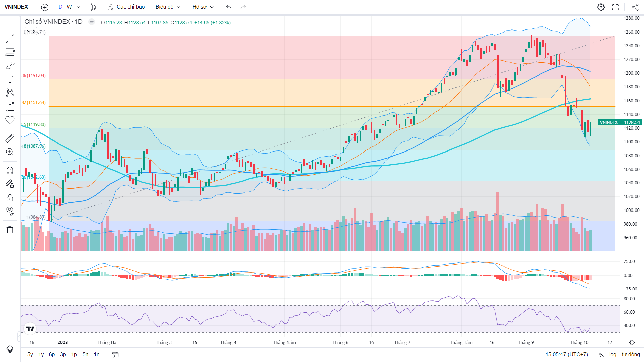Open the candlestick chart style selector
Image resolution: width=644 pixels, height=362 pixels.
click(93, 7)
